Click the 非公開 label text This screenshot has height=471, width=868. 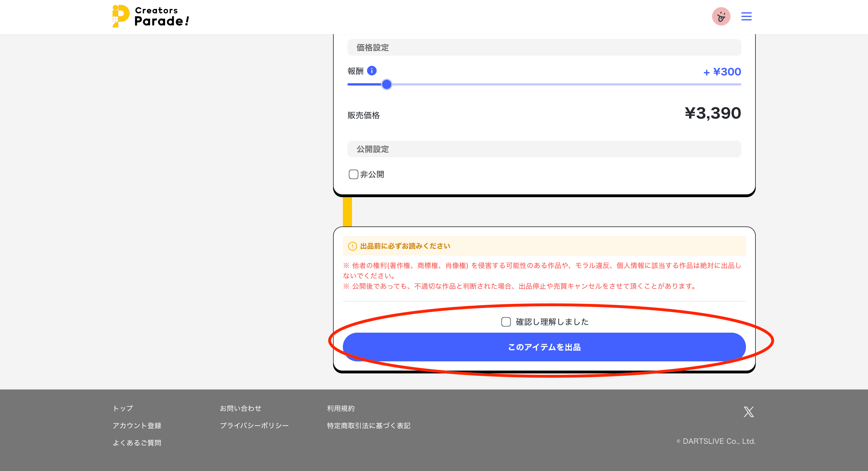coord(372,174)
